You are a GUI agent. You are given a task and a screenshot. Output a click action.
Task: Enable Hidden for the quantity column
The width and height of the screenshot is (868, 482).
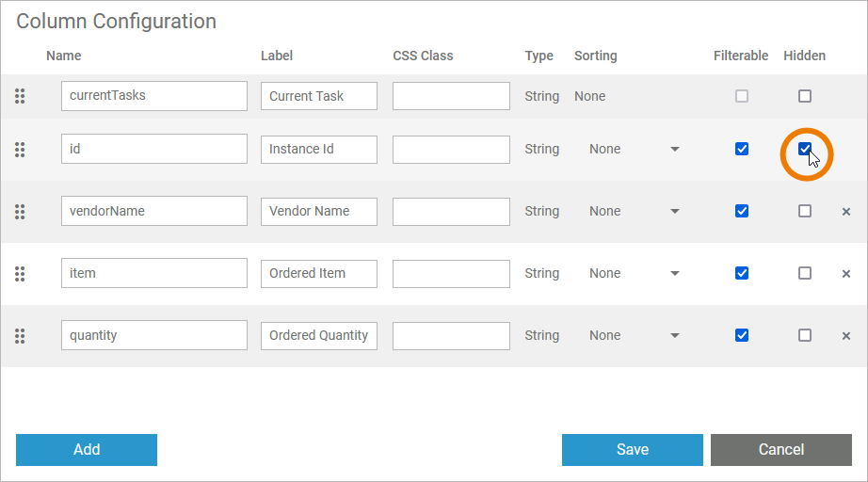pyautogui.click(x=804, y=335)
